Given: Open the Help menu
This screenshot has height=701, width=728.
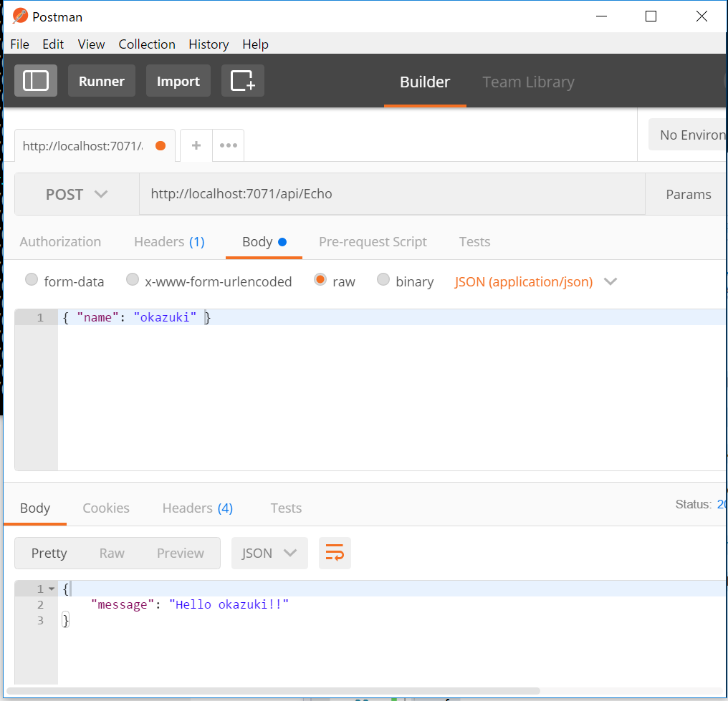Looking at the screenshot, I should pyautogui.click(x=255, y=44).
